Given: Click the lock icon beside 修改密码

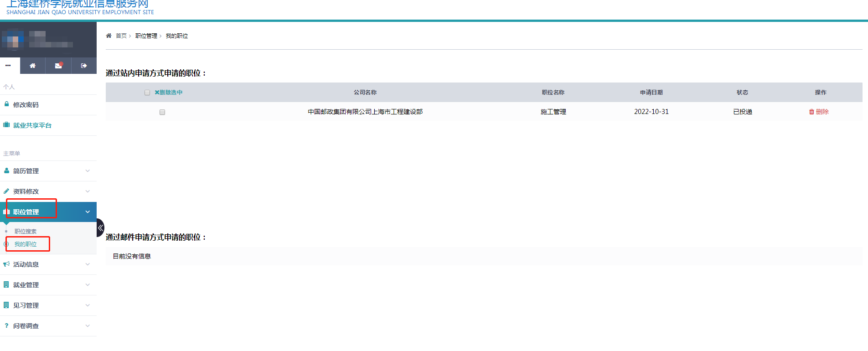Looking at the screenshot, I should [x=6, y=104].
